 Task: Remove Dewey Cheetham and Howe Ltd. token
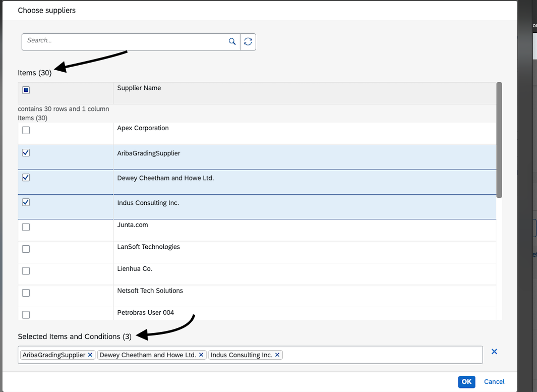tap(201, 355)
